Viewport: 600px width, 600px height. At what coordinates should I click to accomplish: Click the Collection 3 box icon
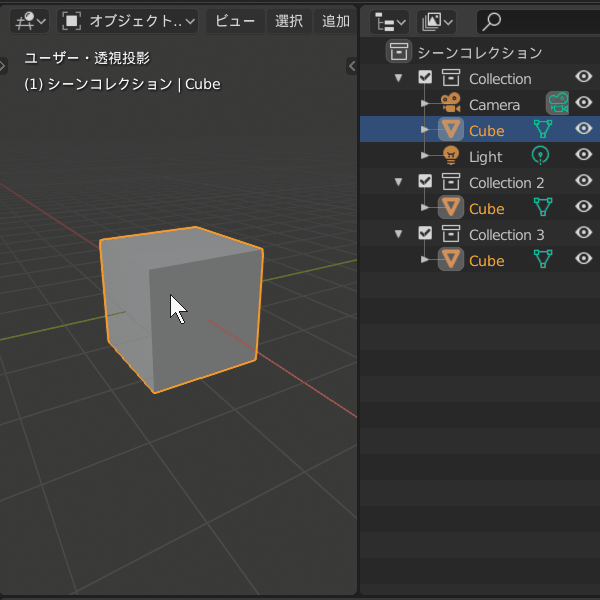pos(451,233)
